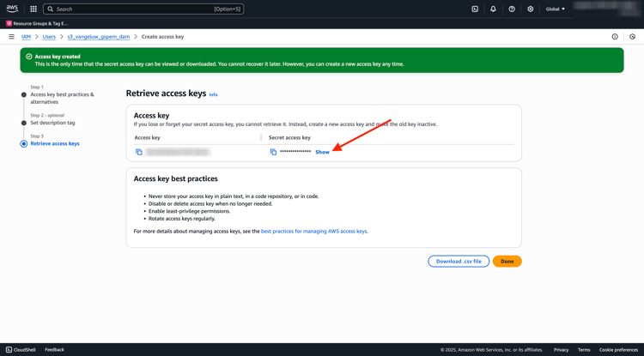The width and height of the screenshot is (644, 356).
Task: Click the Download .csv file button
Action: click(459, 262)
